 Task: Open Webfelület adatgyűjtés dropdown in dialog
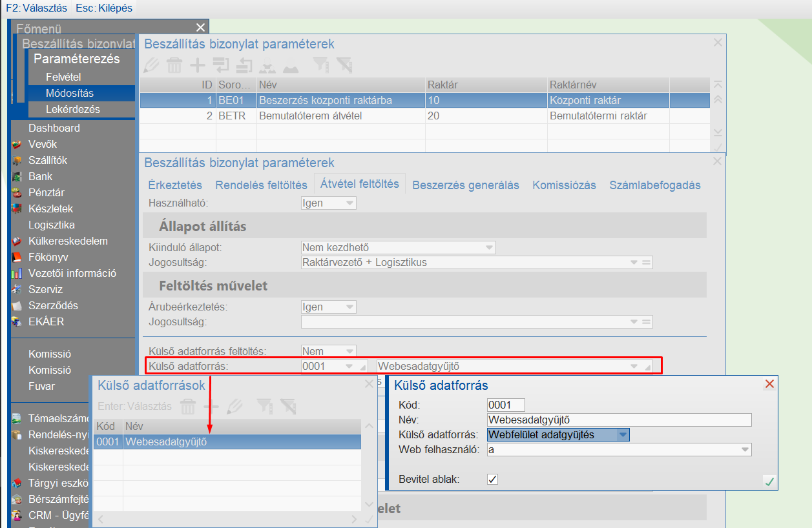(623, 435)
